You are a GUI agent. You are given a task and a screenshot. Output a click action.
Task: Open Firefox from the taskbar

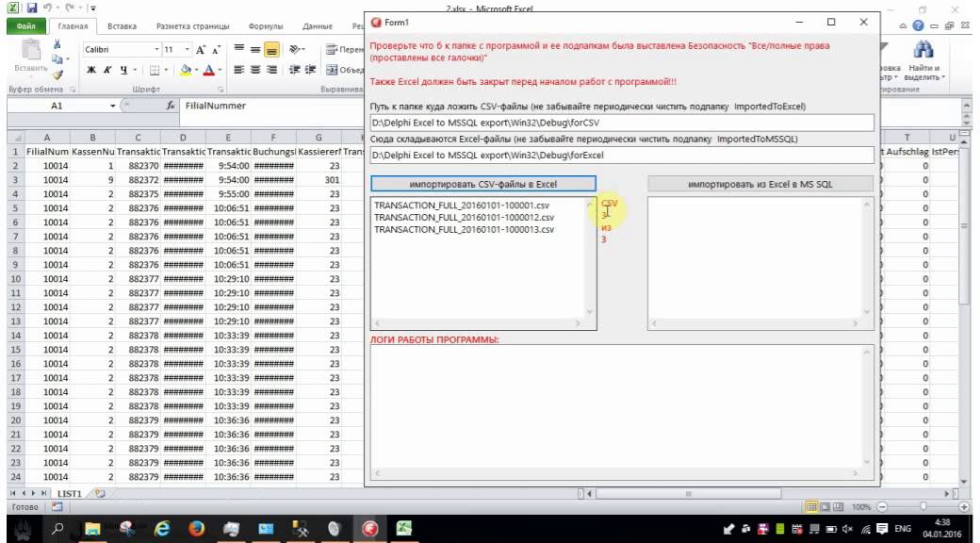[197, 529]
